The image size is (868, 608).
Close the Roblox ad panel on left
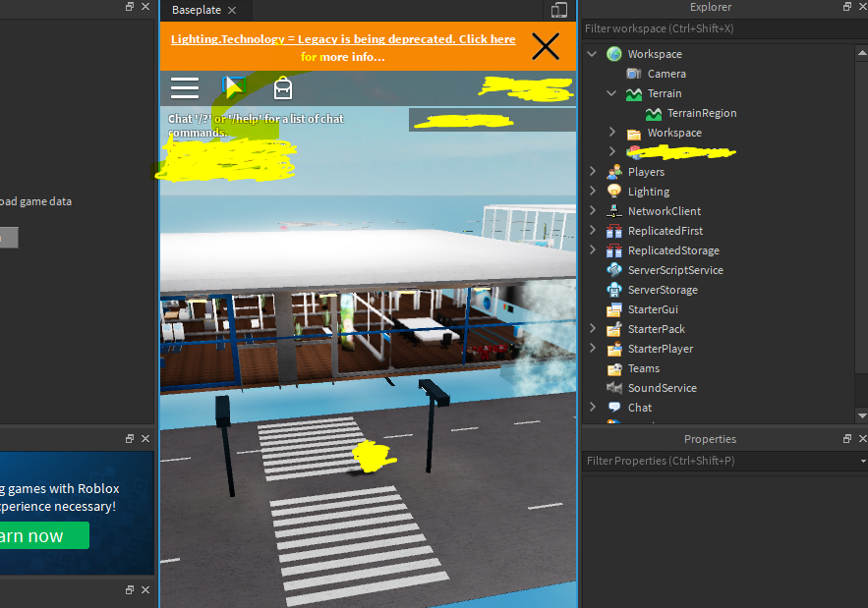pyautogui.click(x=145, y=439)
